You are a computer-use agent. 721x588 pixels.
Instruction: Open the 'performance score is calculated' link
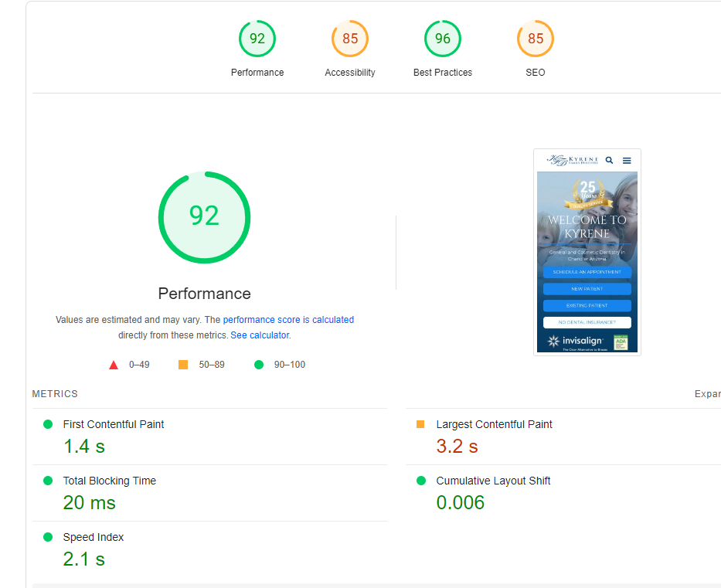click(288, 320)
